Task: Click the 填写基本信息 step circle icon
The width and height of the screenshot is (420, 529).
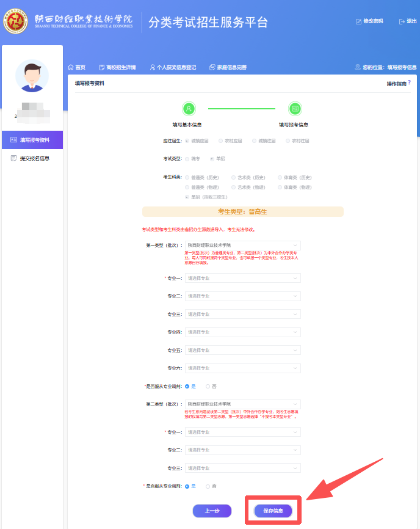Action: coord(189,109)
